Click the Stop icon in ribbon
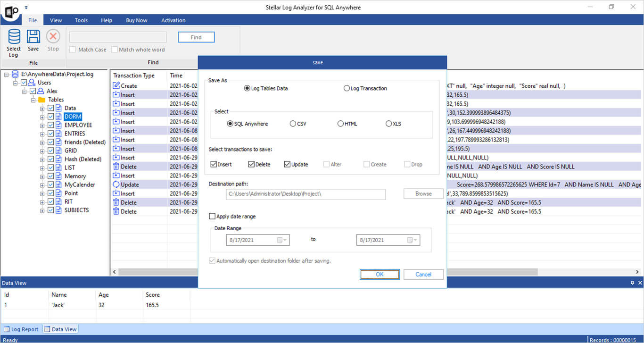Viewport: 644px width, 343px height. [x=53, y=37]
